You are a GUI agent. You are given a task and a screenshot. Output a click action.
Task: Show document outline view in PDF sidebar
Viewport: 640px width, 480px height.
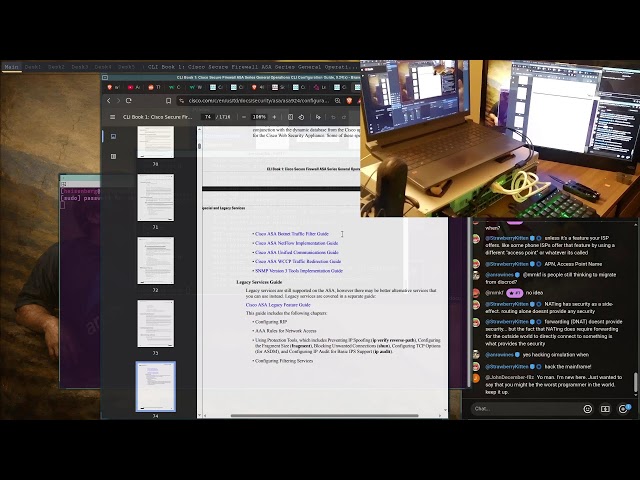pyautogui.click(x=113, y=156)
